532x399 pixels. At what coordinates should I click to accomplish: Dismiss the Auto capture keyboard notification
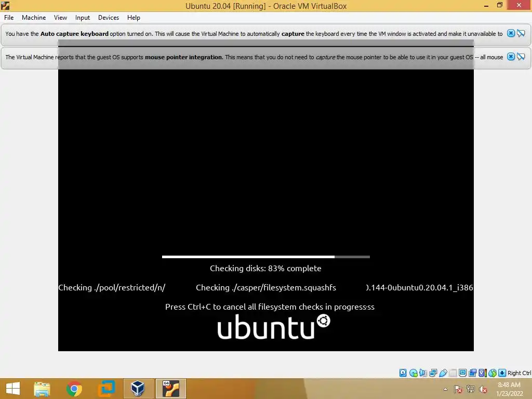[x=511, y=33]
